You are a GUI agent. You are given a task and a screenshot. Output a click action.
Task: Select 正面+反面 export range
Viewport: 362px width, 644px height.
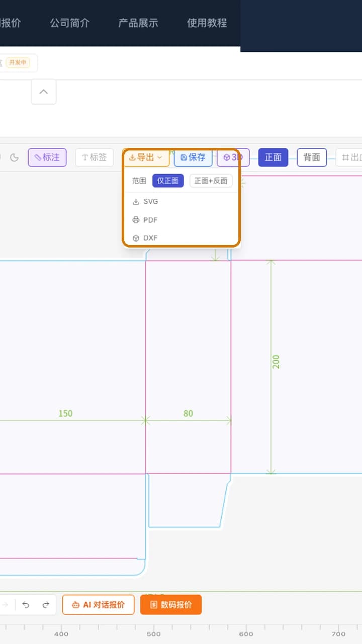pyautogui.click(x=211, y=181)
